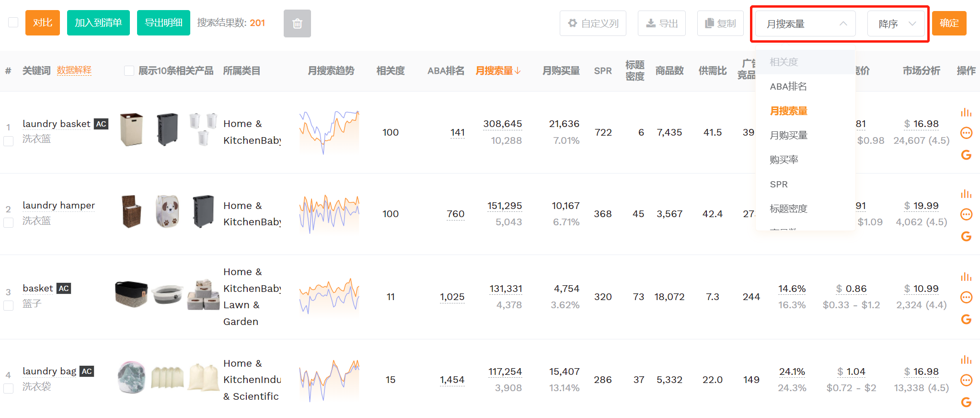This screenshot has width=980, height=418.
Task: Check the row 1 laundry basket checkbox
Action: tap(9, 141)
